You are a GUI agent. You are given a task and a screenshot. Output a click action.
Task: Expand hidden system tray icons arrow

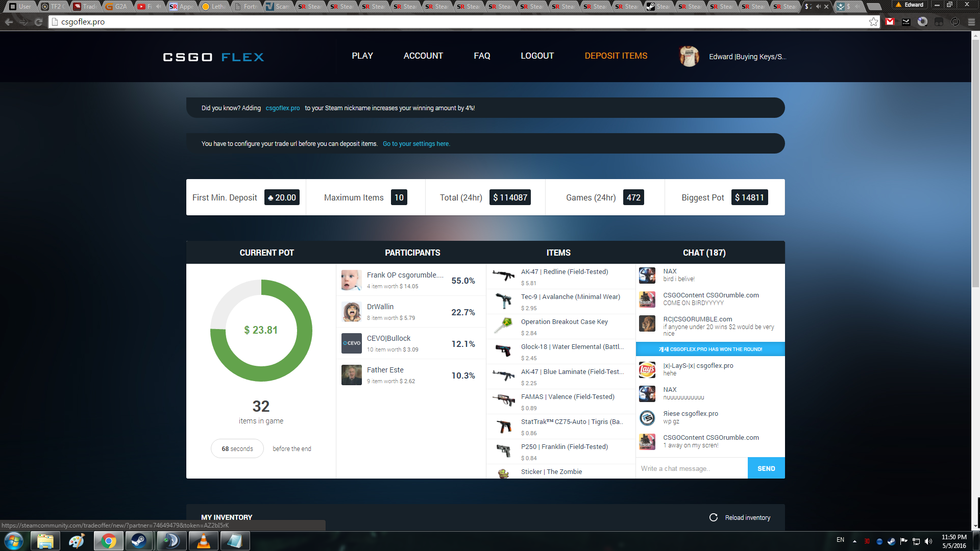pos(854,541)
